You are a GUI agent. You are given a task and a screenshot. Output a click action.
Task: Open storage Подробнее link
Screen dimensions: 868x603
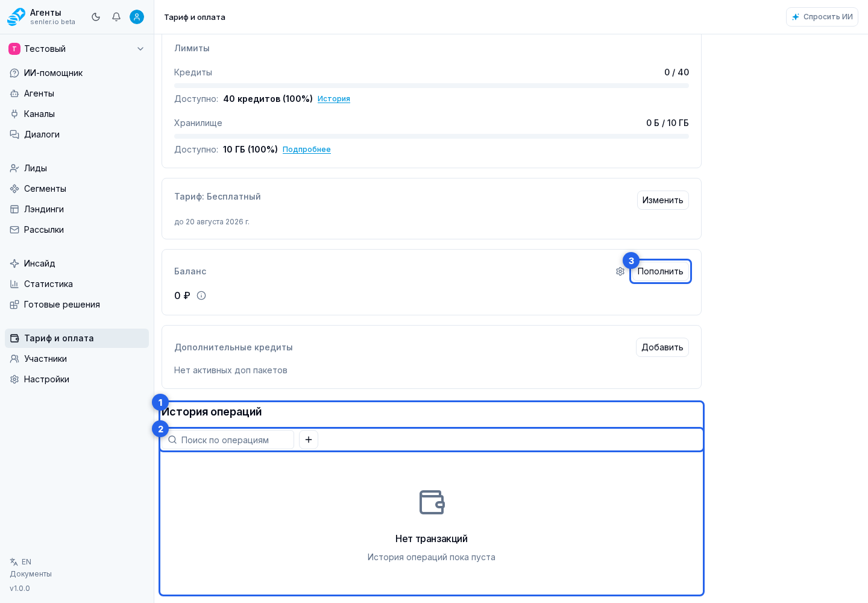(x=307, y=150)
